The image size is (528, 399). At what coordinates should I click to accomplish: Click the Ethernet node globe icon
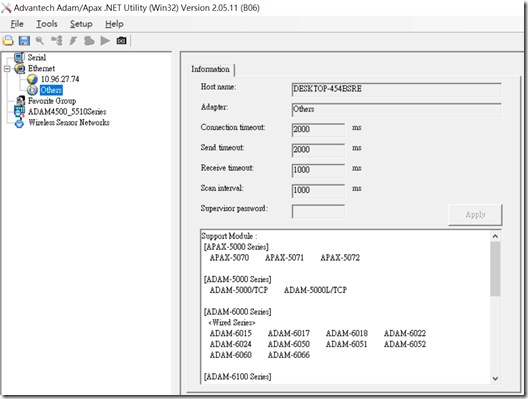20,69
